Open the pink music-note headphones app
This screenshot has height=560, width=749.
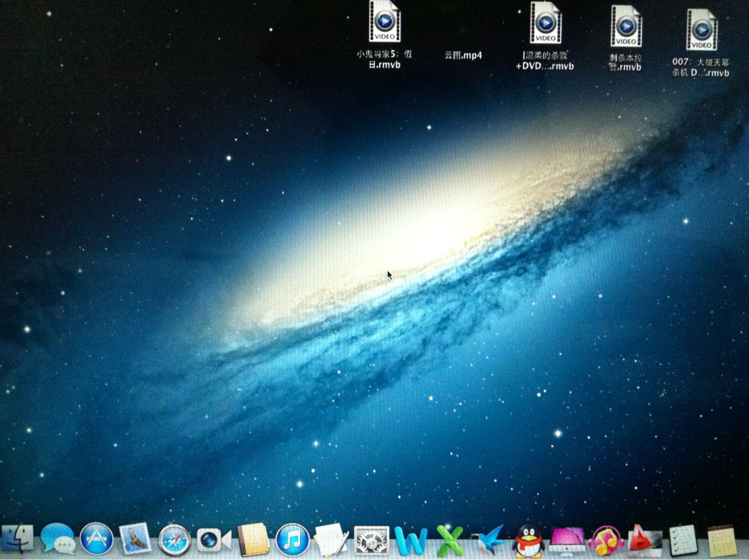(606, 540)
